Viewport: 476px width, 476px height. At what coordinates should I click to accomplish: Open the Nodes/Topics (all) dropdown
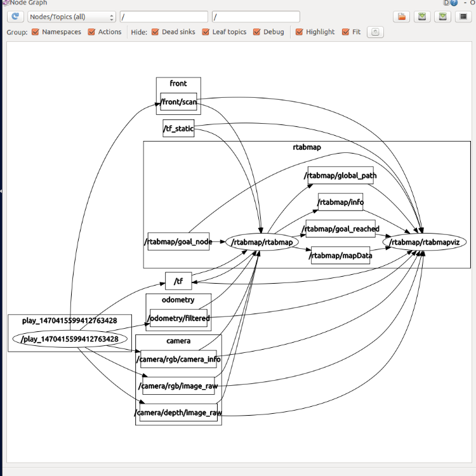coord(71,17)
